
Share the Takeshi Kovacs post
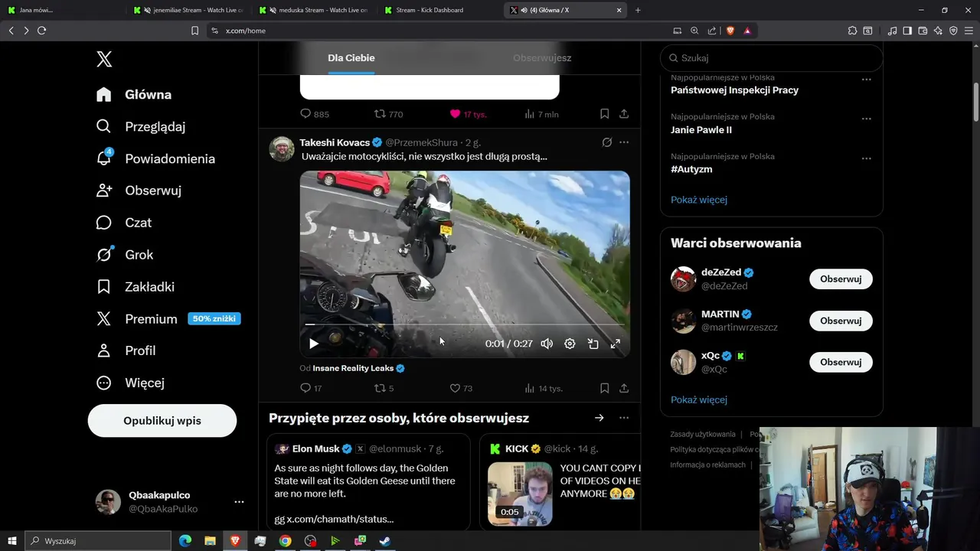point(624,388)
